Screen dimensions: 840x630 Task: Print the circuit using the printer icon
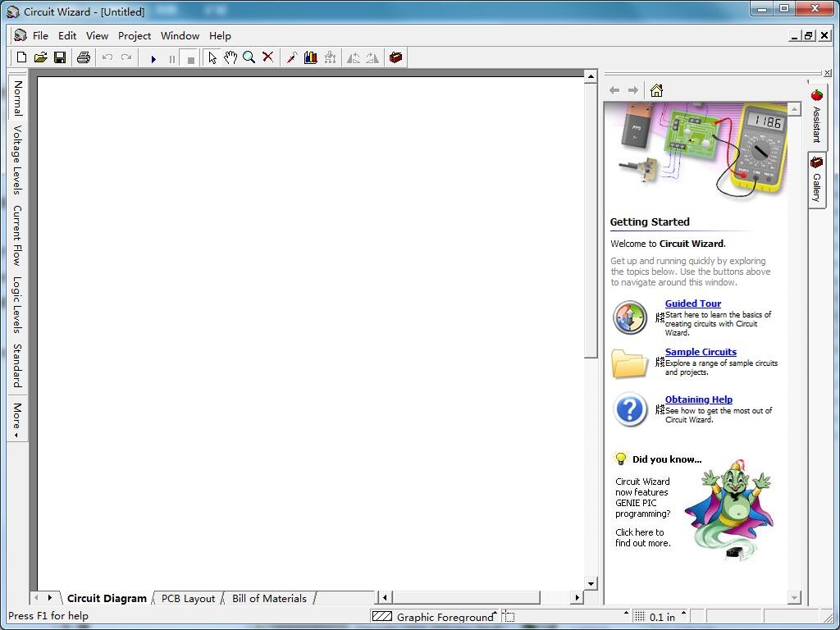click(x=84, y=57)
